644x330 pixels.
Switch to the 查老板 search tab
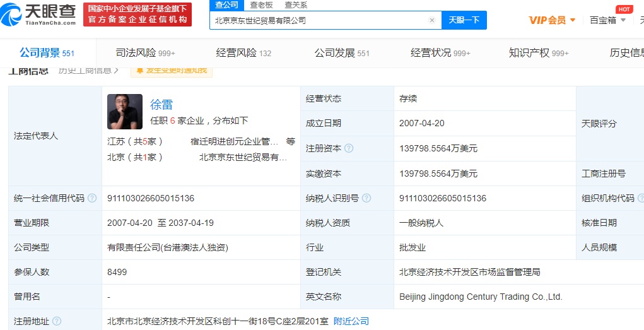[262, 5]
